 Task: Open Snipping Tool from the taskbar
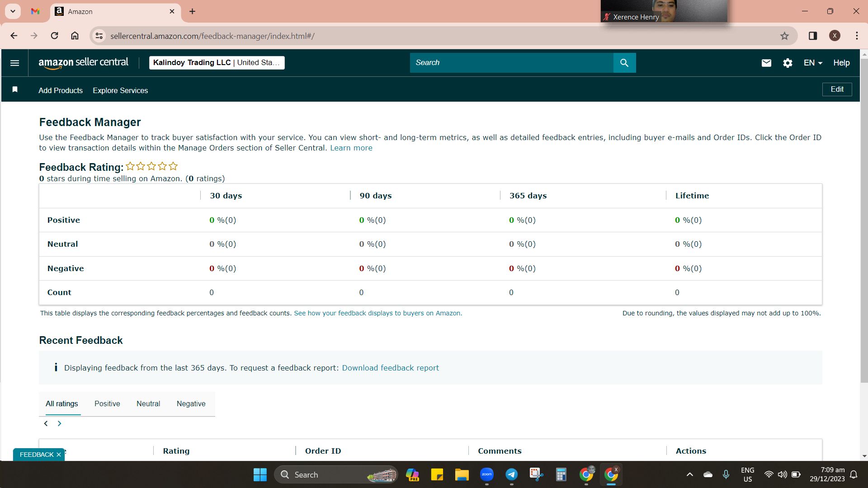coord(536,474)
